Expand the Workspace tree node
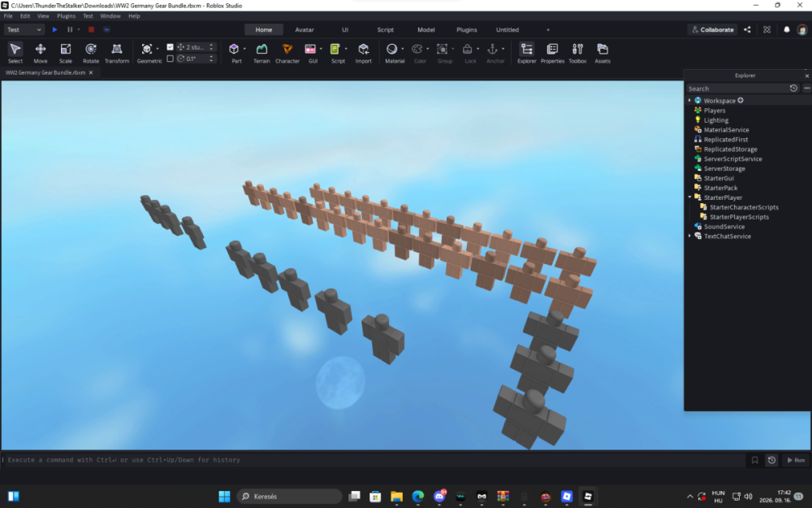 click(x=689, y=101)
